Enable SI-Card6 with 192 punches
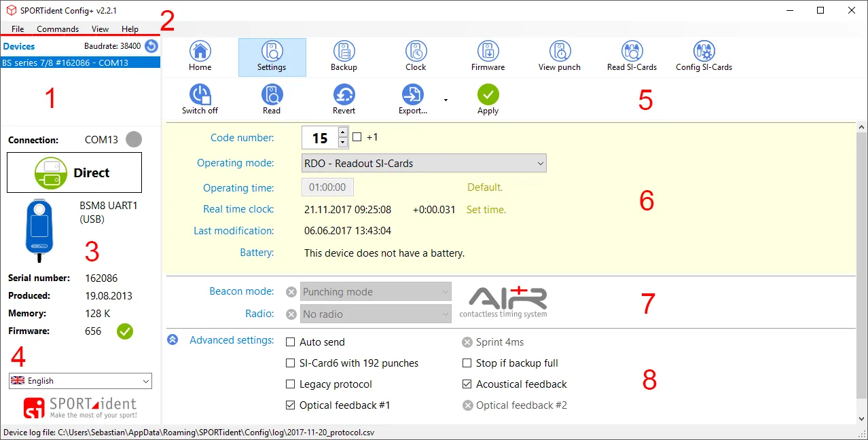Screen dimensions: 868x440 click(291, 363)
